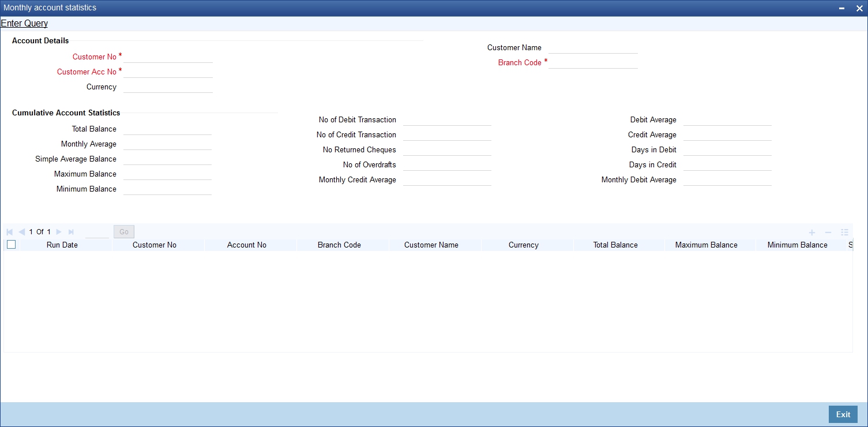Image resolution: width=868 pixels, height=427 pixels.
Task: Click the No of Debit Transaction field
Action: [447, 119]
